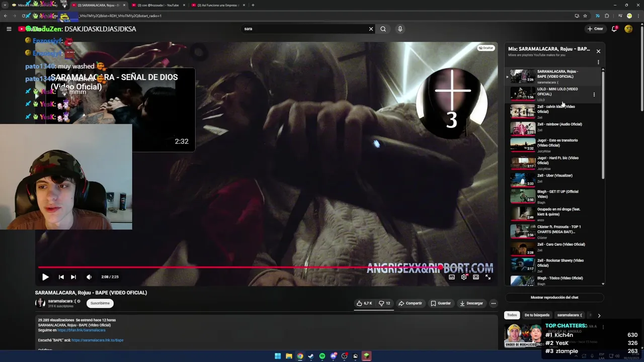This screenshot has height=362, width=644.
Task: Play Zell - calvin klein from playlist
Action: (x=552, y=112)
